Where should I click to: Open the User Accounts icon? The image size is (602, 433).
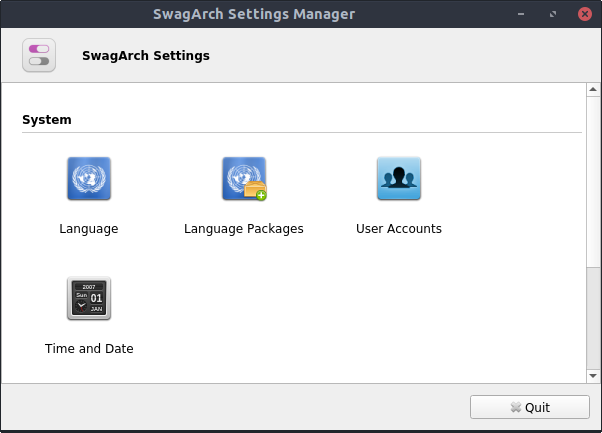[399, 180]
